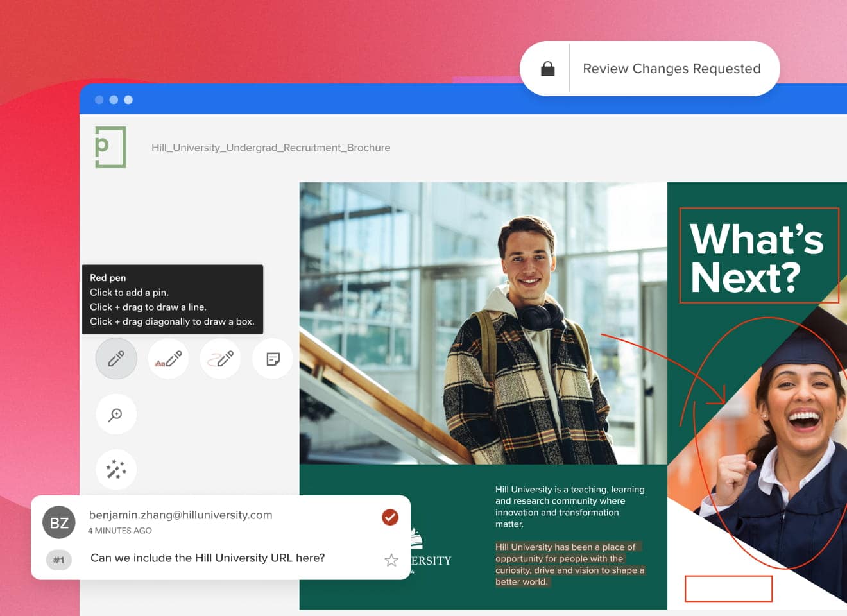This screenshot has height=616, width=847.
Task: Click the 'What's Next?' heading on the brochure
Action: pos(757,258)
